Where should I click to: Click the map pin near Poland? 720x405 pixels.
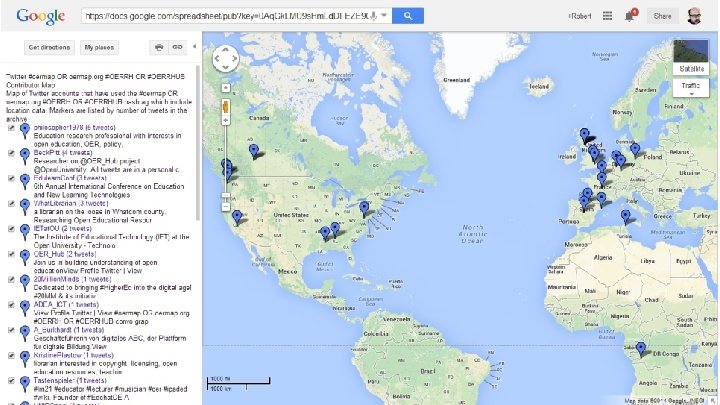[x=635, y=150]
